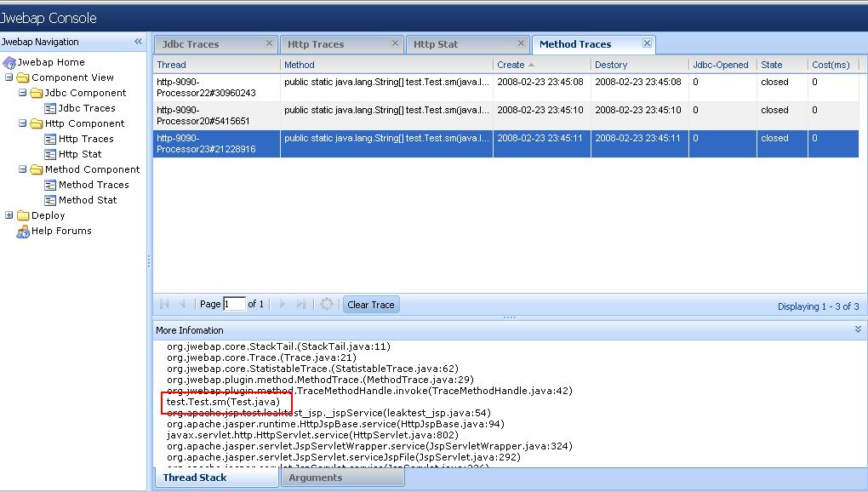Screen dimensions: 868x492
Task: Collapse the More Infomation panel
Action: [x=858, y=329]
